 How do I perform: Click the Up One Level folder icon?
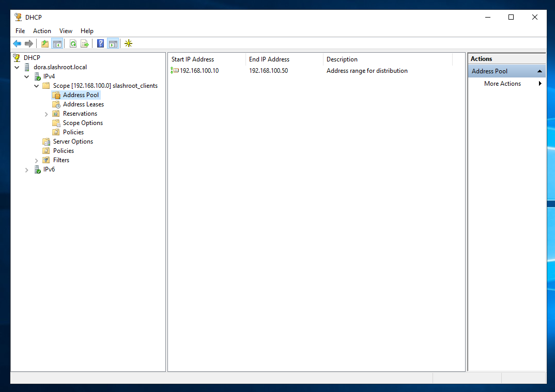[45, 44]
